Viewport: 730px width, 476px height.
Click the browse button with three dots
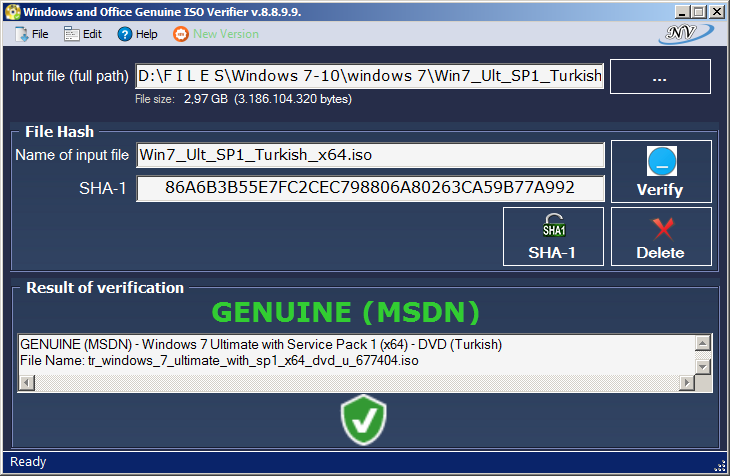click(660, 76)
